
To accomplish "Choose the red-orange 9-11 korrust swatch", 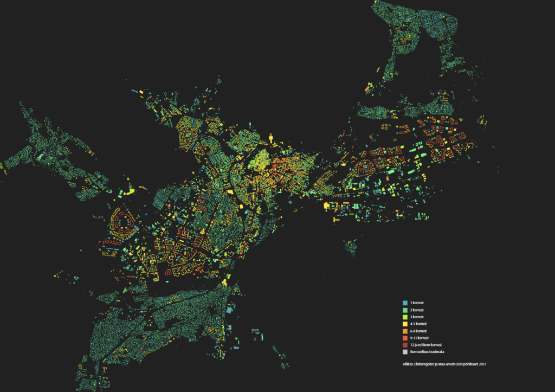I will (405, 338).
